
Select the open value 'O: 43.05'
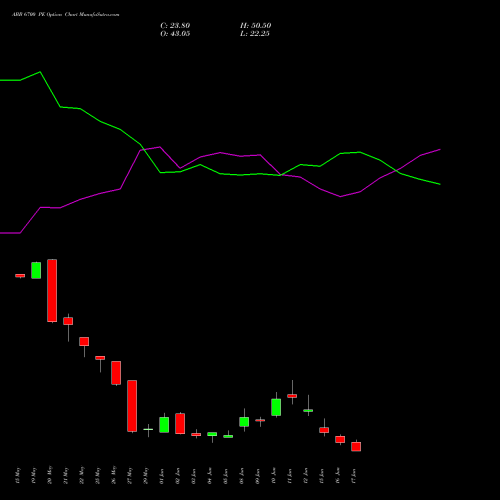tap(175, 34)
